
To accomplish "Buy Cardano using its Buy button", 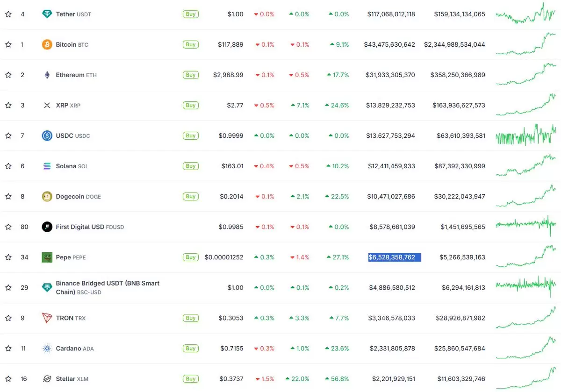I will [x=191, y=348].
